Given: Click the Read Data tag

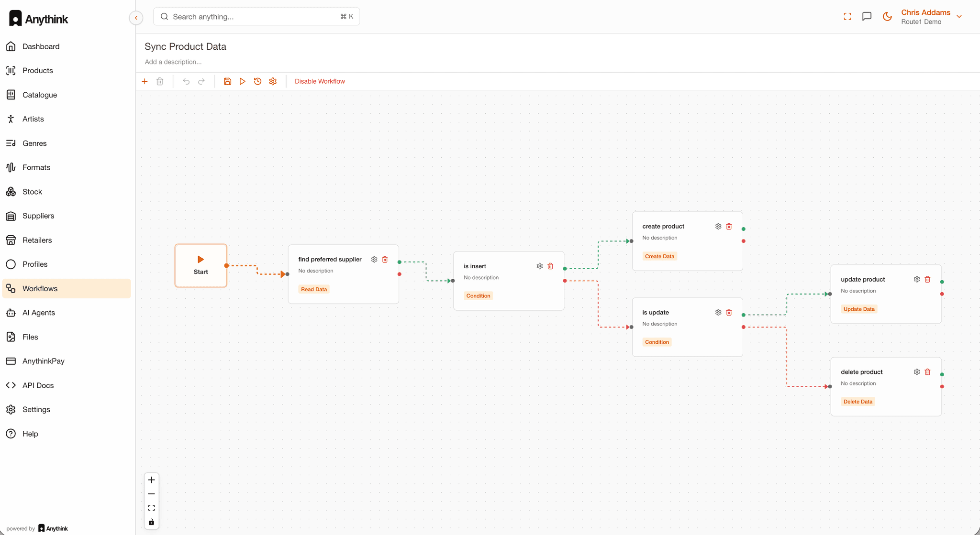Looking at the screenshot, I should click(314, 289).
